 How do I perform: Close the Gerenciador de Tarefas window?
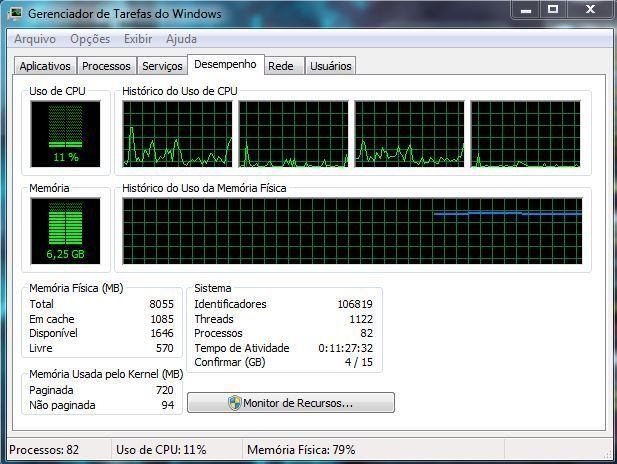click(x=590, y=10)
